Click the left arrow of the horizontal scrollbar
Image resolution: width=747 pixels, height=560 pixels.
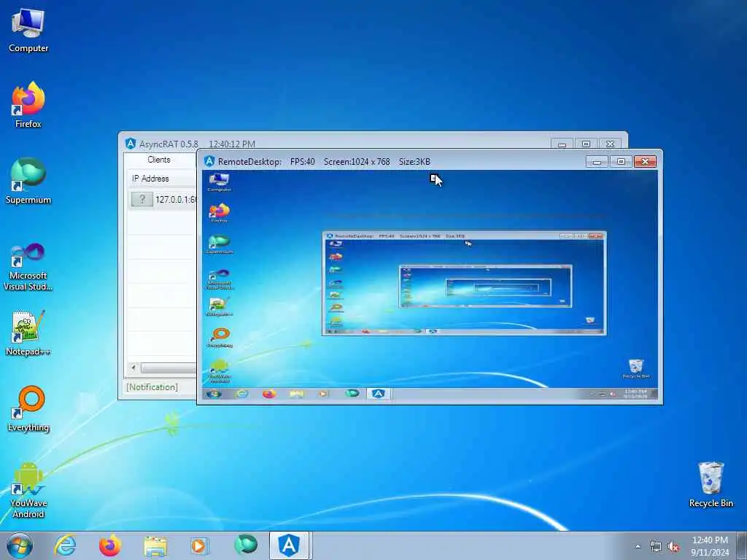[x=133, y=367]
